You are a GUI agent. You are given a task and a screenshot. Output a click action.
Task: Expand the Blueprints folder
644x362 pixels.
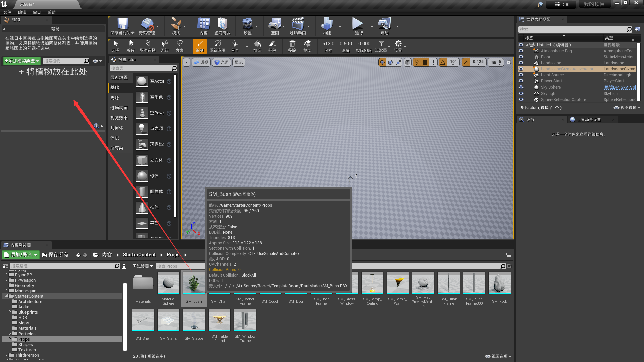10,312
